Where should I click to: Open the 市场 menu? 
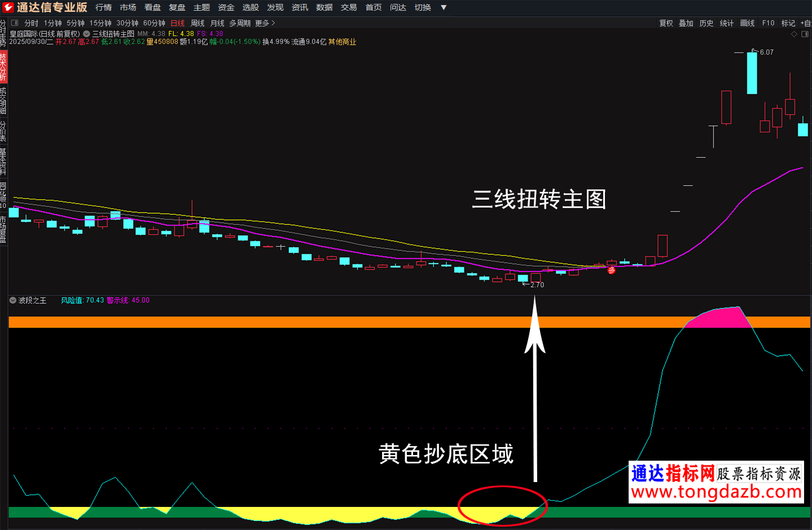[128, 7]
